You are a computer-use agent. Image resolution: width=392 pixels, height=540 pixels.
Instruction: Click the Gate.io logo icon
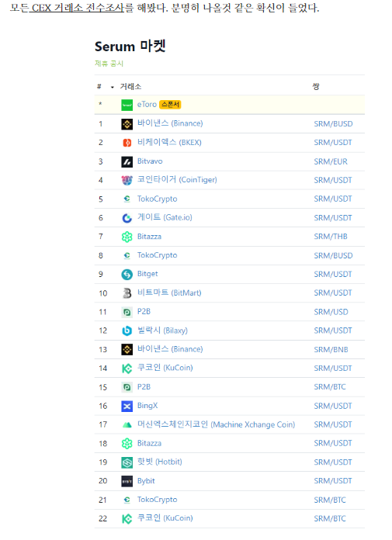pos(127,218)
